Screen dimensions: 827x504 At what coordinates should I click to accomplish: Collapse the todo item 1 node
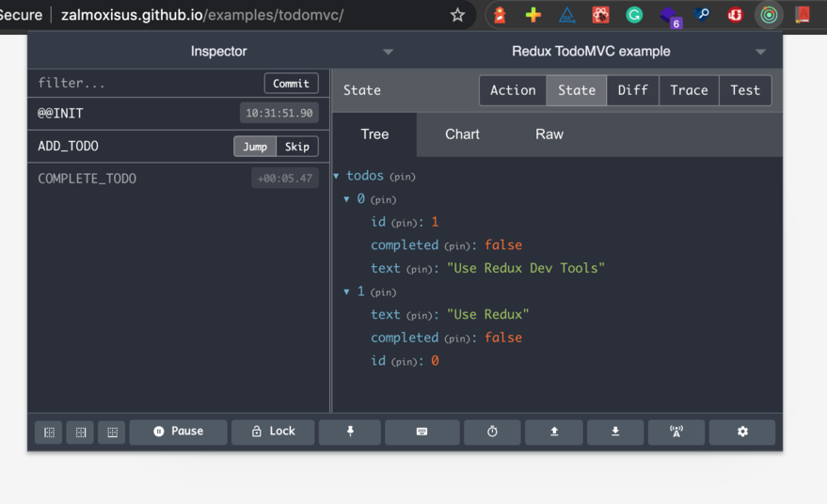[x=346, y=291]
